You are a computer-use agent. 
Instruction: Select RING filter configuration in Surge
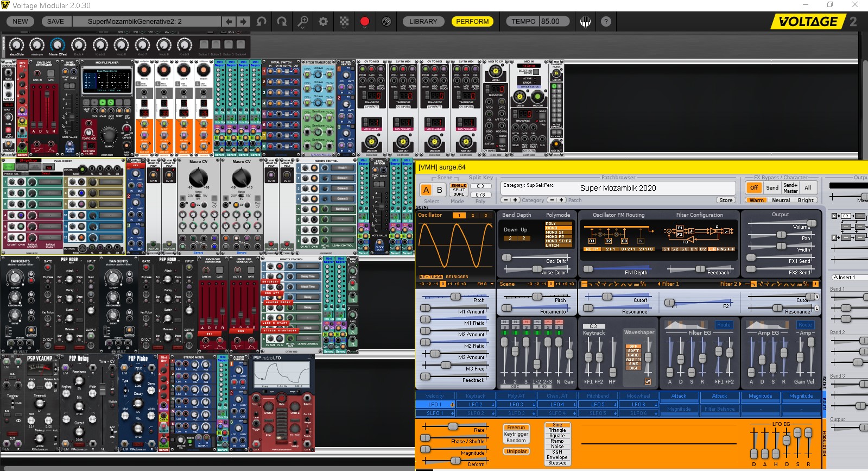[721, 249]
